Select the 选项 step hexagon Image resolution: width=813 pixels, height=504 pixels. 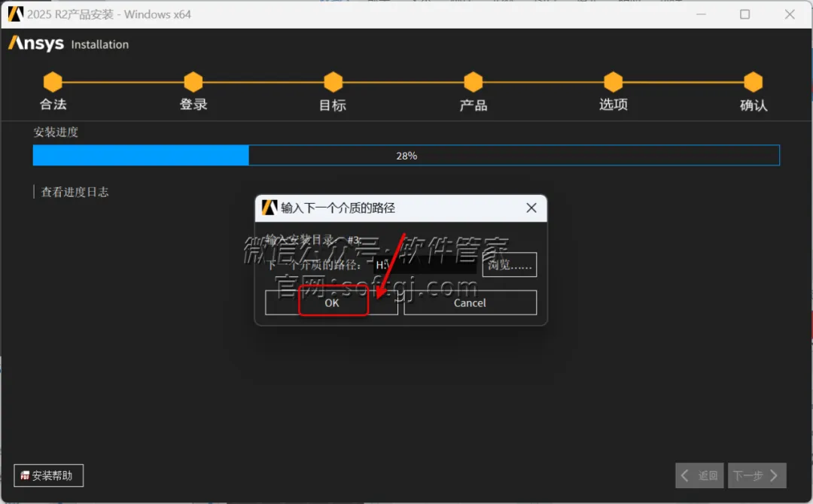coord(614,82)
